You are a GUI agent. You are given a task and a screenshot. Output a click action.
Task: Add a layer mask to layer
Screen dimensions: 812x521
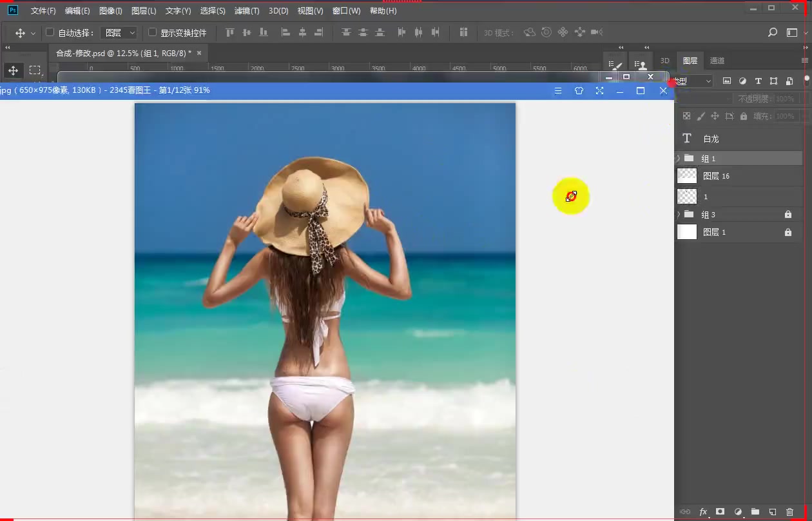pos(720,512)
